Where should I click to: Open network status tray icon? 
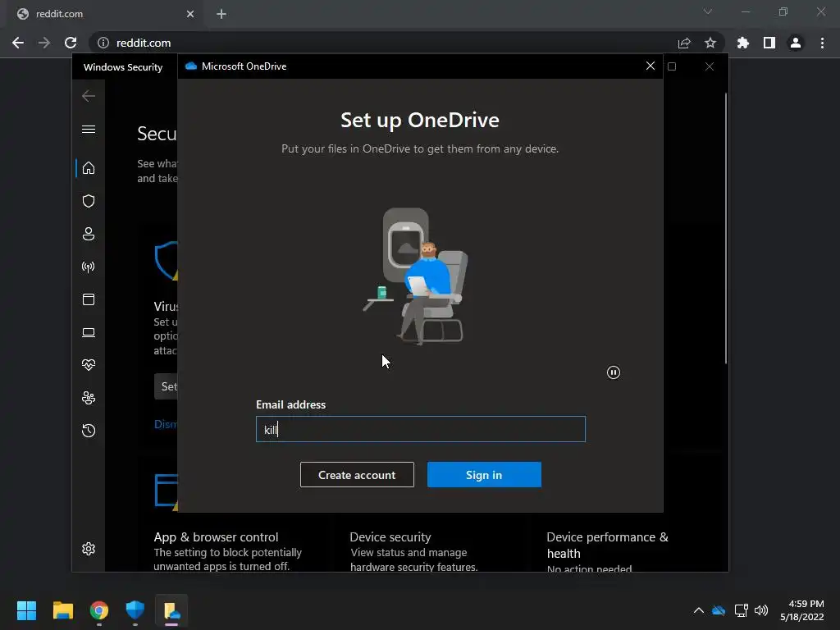tap(742, 610)
